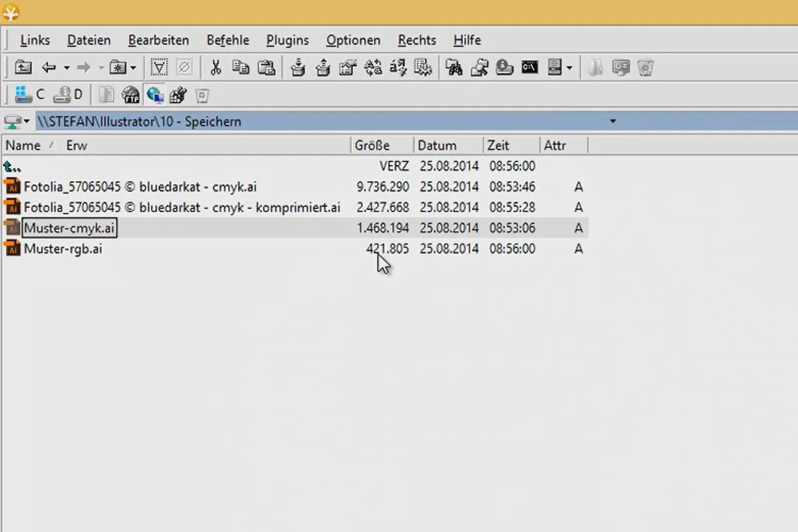Click the grayed document icon in drive bar
Viewport: 798px width, 532px height.
[106, 95]
